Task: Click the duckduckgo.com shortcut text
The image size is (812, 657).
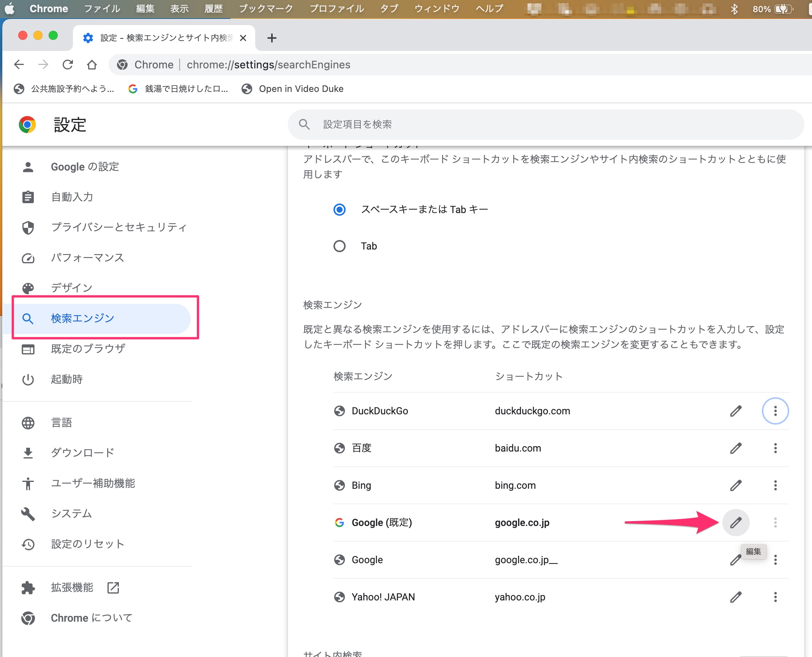Action: (532, 411)
